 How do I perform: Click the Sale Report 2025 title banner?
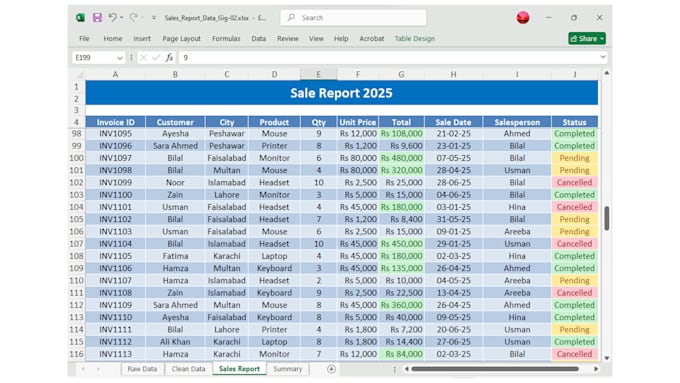pos(341,93)
